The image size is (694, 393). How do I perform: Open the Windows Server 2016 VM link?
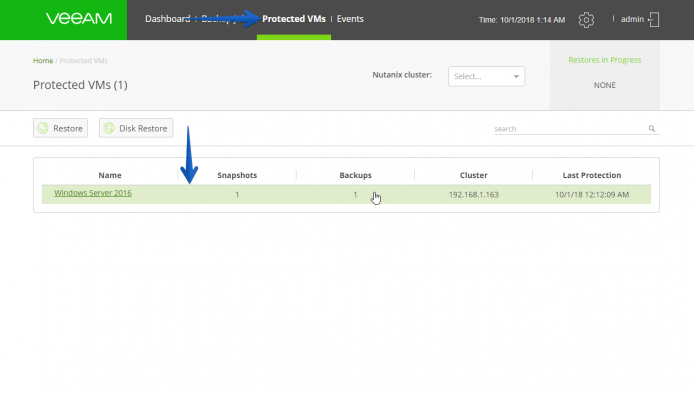pyautogui.click(x=93, y=193)
